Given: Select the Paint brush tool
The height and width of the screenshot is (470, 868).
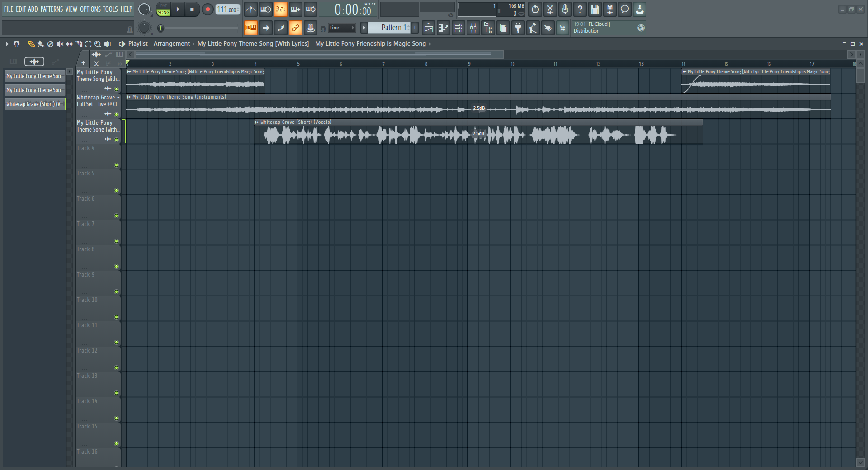Looking at the screenshot, I should 41,44.
